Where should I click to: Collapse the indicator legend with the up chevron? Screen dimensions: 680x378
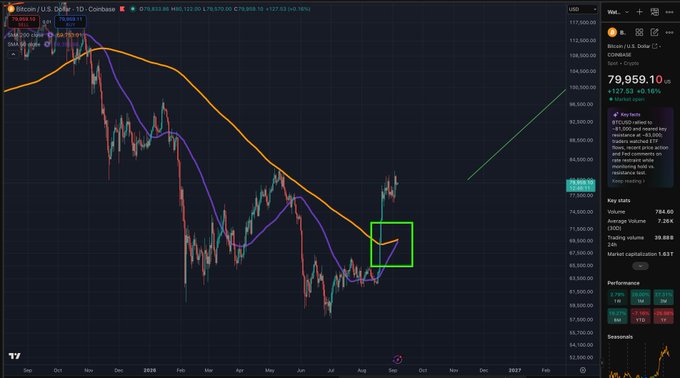pos(13,54)
